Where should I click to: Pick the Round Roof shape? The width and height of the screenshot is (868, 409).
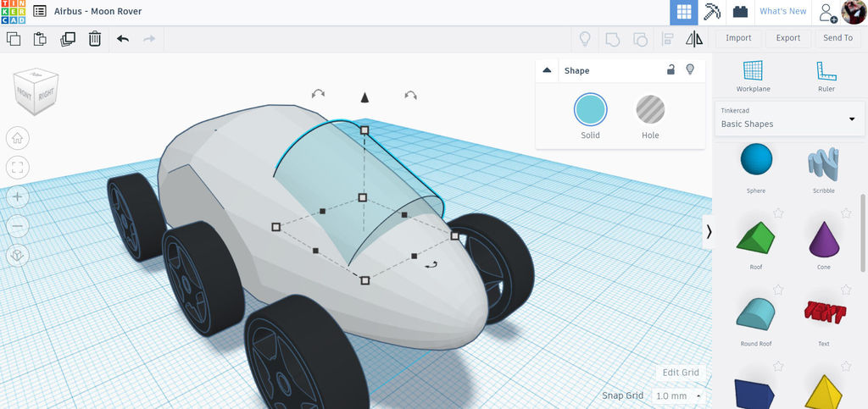[755, 314]
